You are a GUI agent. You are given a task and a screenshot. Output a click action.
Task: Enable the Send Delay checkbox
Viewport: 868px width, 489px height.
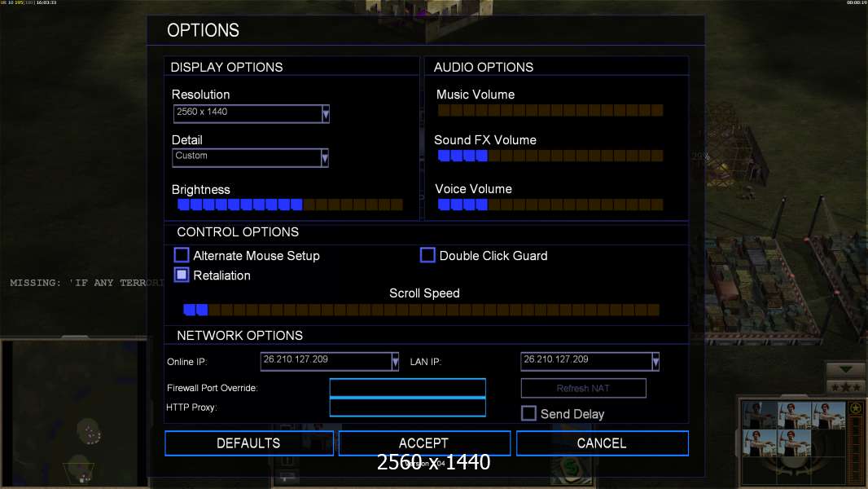(x=528, y=413)
